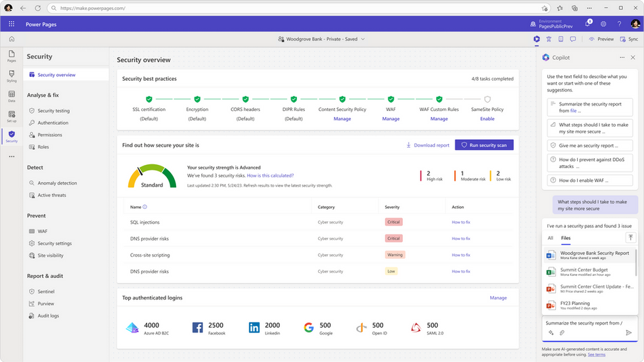
Task: Click See terms link in Copilot
Action: [x=597, y=354]
